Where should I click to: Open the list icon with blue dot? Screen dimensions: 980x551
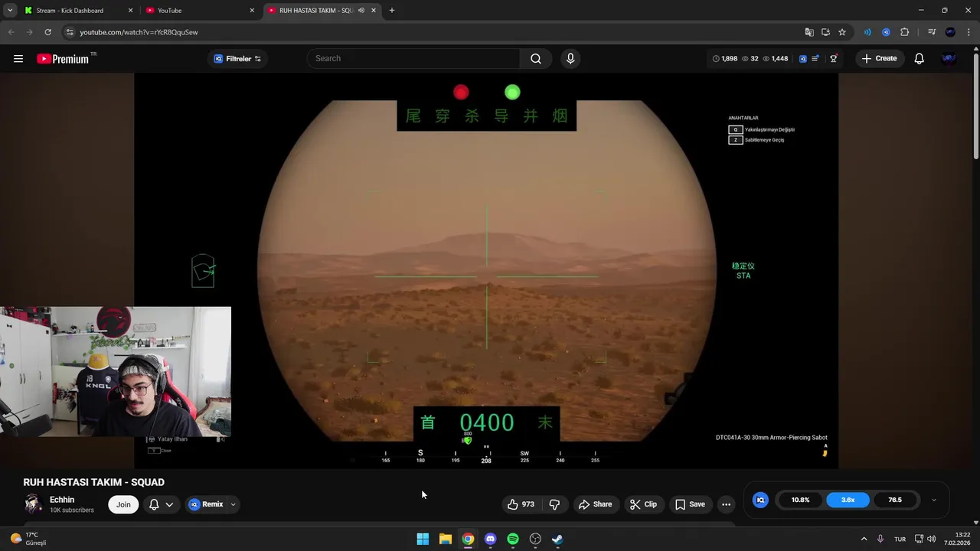(816, 59)
